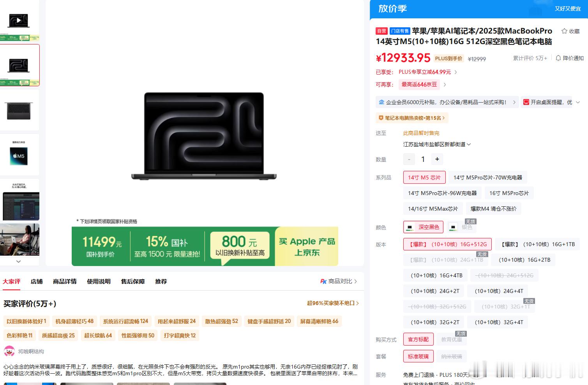Select the 深空黑色 color option

point(423,227)
